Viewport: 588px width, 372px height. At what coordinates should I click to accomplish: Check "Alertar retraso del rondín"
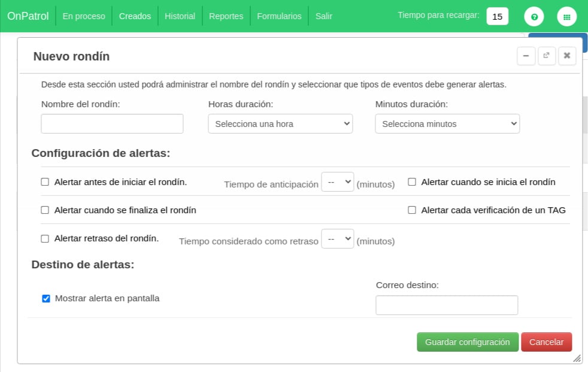pyautogui.click(x=45, y=238)
